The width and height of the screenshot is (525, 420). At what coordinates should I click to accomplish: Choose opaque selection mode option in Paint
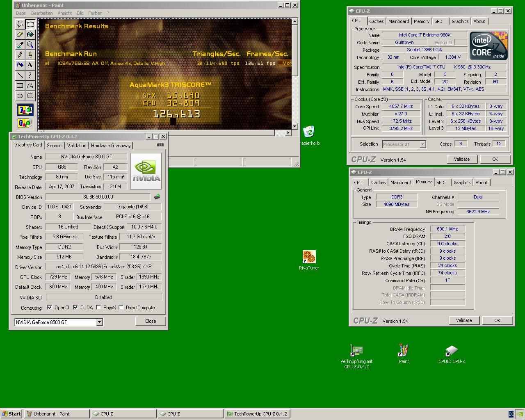25,110
